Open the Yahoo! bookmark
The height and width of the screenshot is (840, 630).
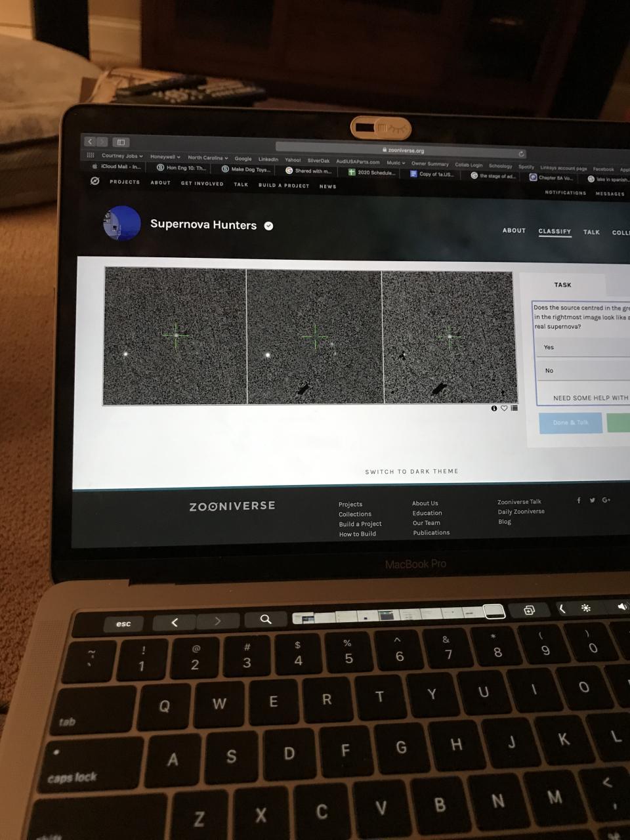293,159
